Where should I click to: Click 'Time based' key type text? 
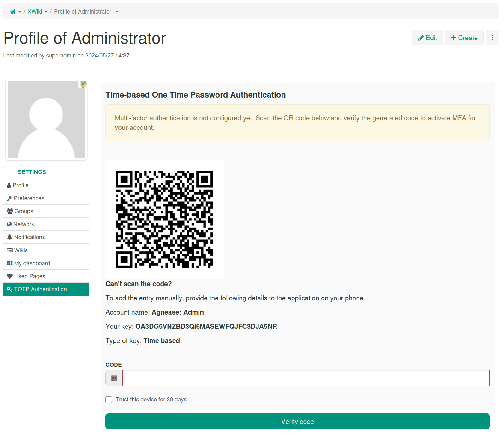click(162, 340)
